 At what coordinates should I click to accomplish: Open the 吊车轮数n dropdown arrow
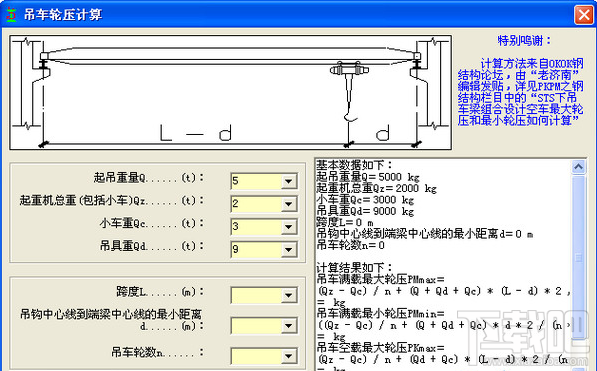point(289,356)
